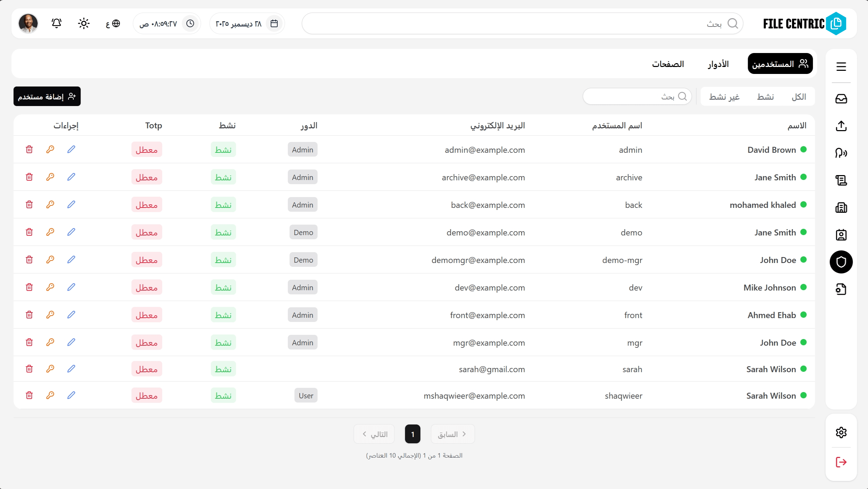Open the contact card icon in sidebar
This screenshot has height=489, width=868.
(x=841, y=235)
